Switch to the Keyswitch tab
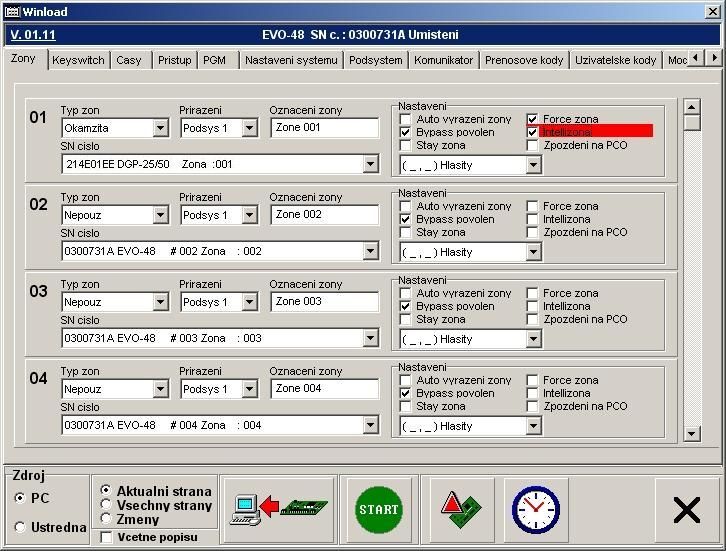726x551 pixels. pyautogui.click(x=78, y=60)
